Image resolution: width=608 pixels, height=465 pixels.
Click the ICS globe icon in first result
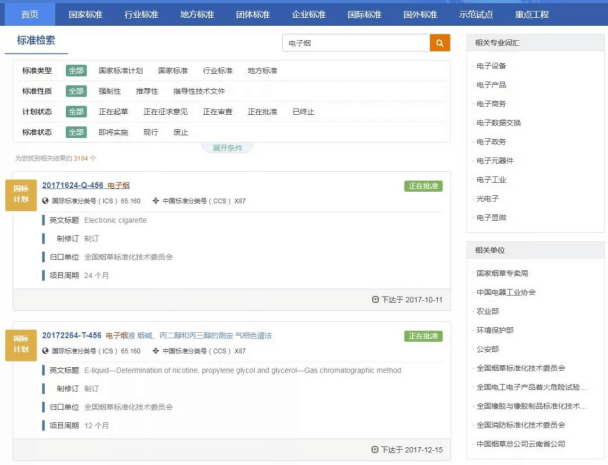(x=46, y=200)
